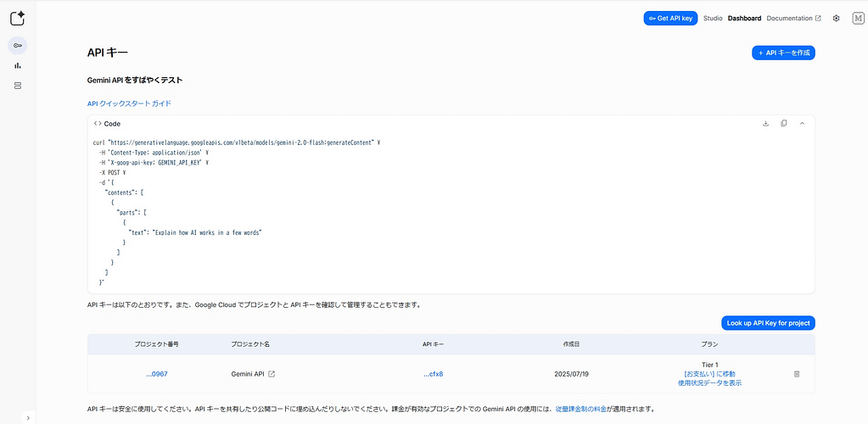Click the Tier 1 plan text
Screen dimensions: 868x424
click(709, 365)
